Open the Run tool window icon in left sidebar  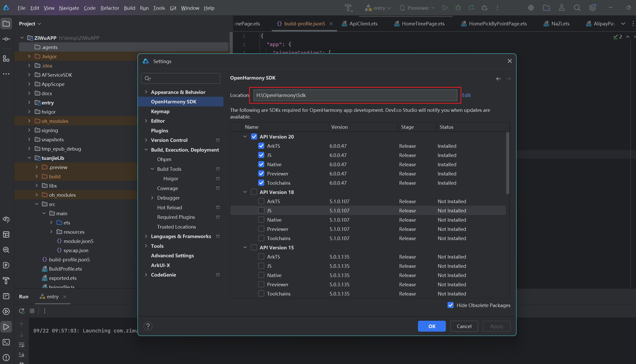pyautogui.click(x=6, y=327)
